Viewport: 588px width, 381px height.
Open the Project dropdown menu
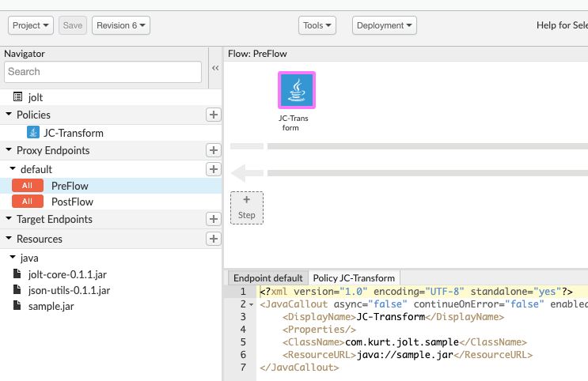(31, 25)
